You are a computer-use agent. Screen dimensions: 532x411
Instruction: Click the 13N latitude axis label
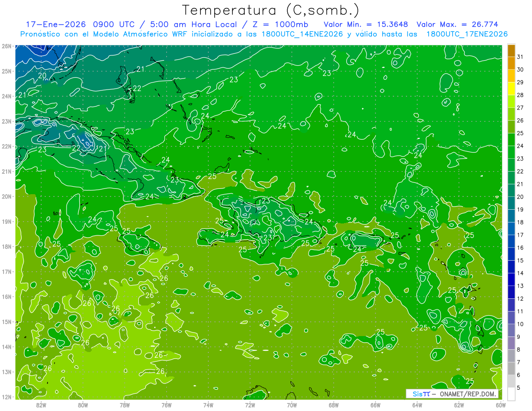[x=6, y=372]
